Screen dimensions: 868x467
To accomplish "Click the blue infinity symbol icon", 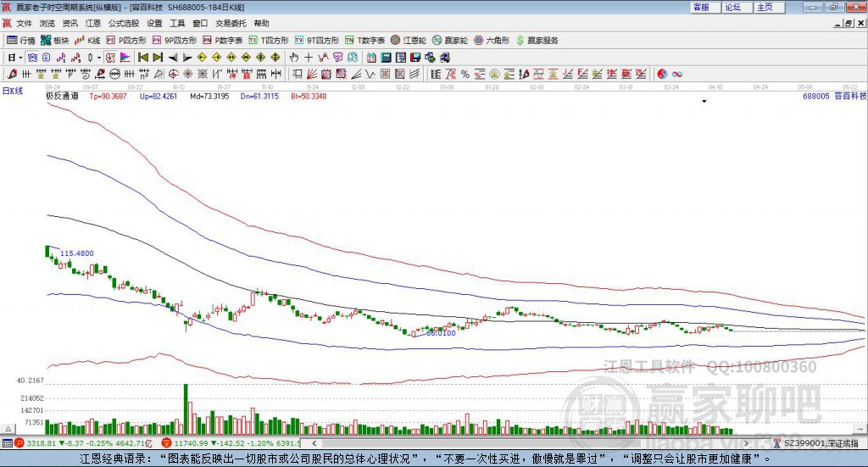I will coord(676,74).
